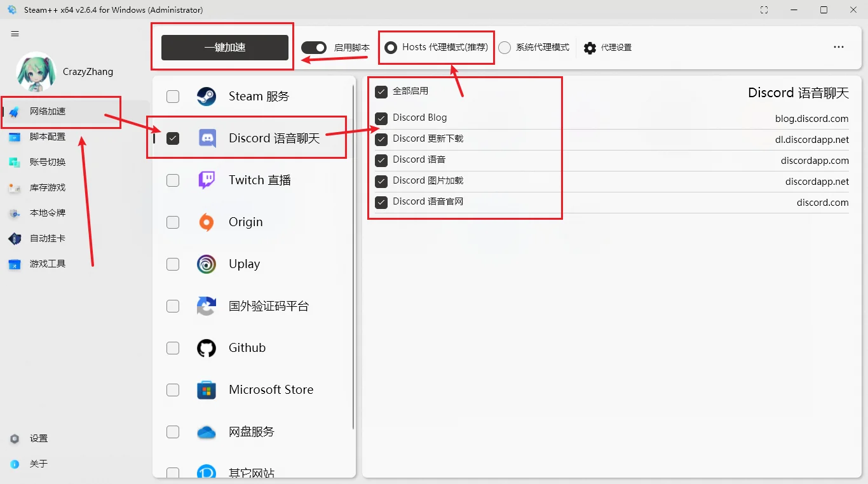The image size is (868, 484).
Task: Open 库存游戏 in the sidebar
Action: (x=75, y=188)
